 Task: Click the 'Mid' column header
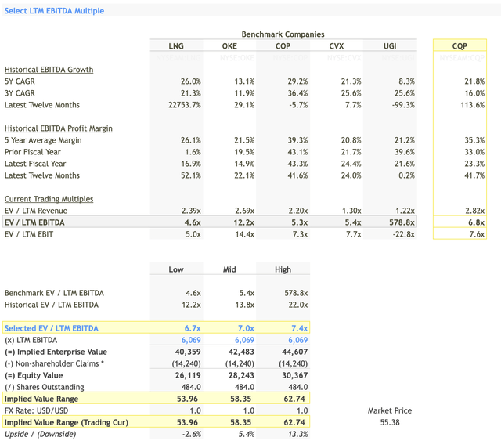tap(229, 269)
